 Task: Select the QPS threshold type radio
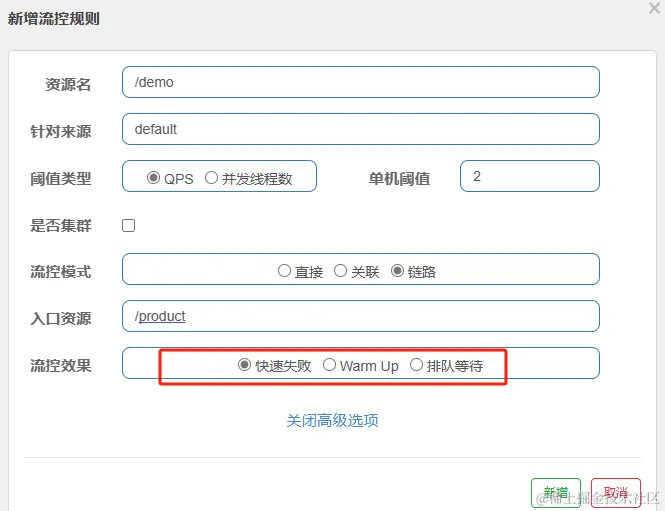click(x=153, y=177)
